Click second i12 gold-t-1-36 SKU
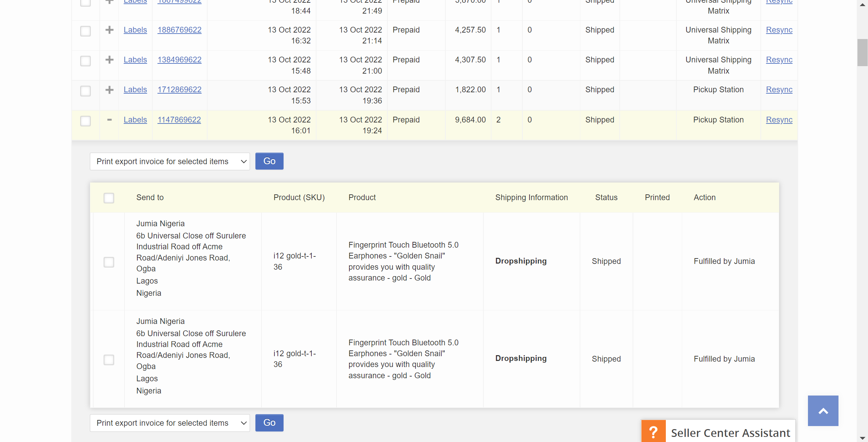The width and height of the screenshot is (868, 442). click(295, 359)
